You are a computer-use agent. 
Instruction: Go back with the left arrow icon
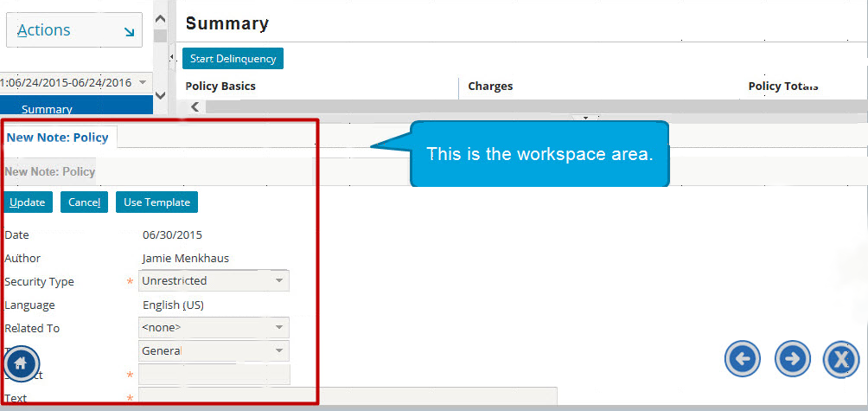743,358
